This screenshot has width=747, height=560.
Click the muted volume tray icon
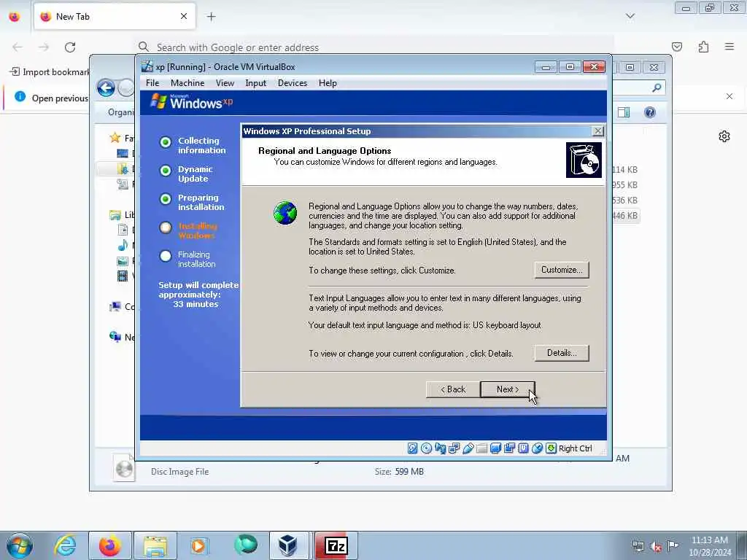pos(656,547)
